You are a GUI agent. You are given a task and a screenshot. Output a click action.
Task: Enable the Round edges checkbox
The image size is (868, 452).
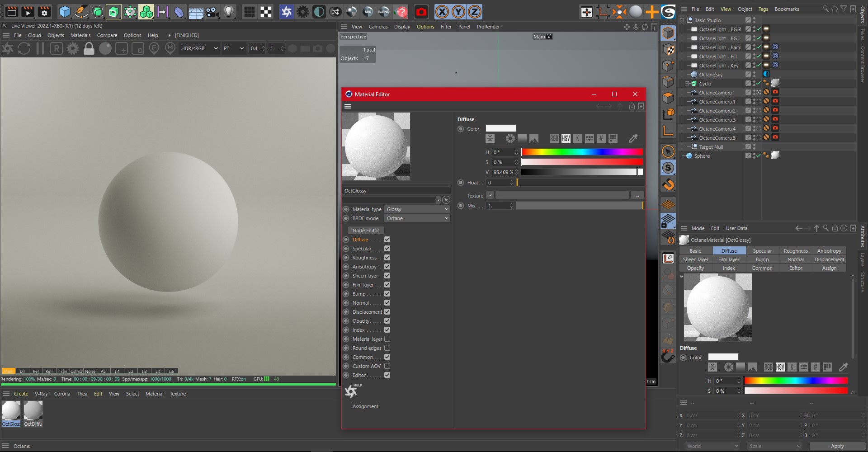[387, 348]
